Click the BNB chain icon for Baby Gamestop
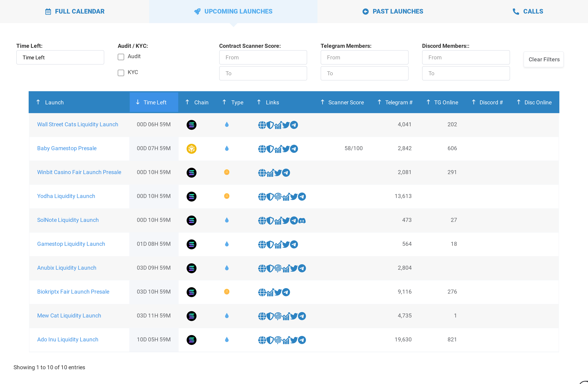The width and height of the screenshot is (588, 384). 191,149
